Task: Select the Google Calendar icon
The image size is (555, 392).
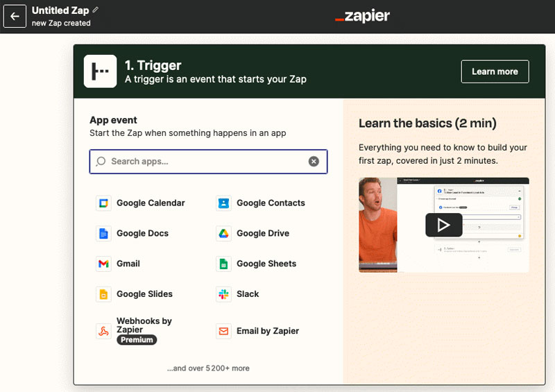Action: pyautogui.click(x=103, y=203)
